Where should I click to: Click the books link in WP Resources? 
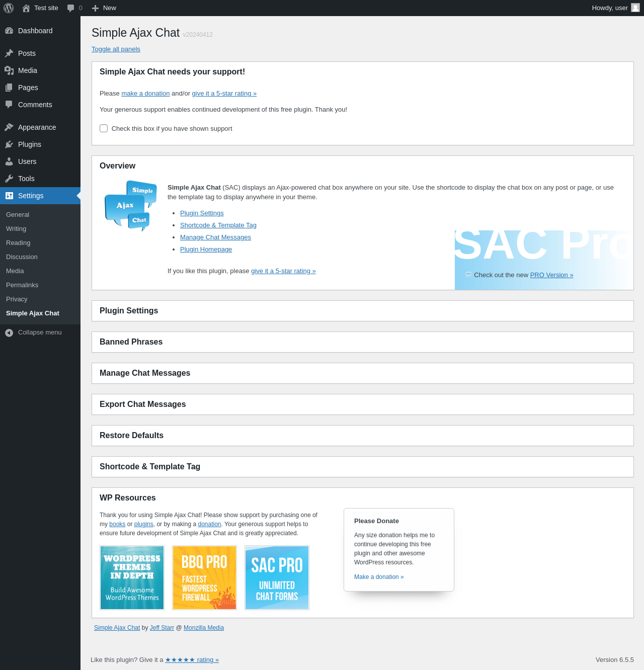[117, 524]
